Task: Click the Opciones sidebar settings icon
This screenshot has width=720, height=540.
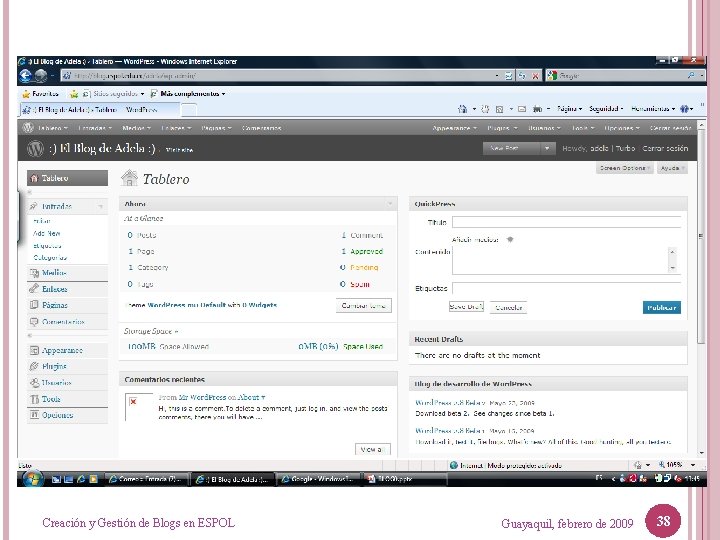Action: point(34,415)
